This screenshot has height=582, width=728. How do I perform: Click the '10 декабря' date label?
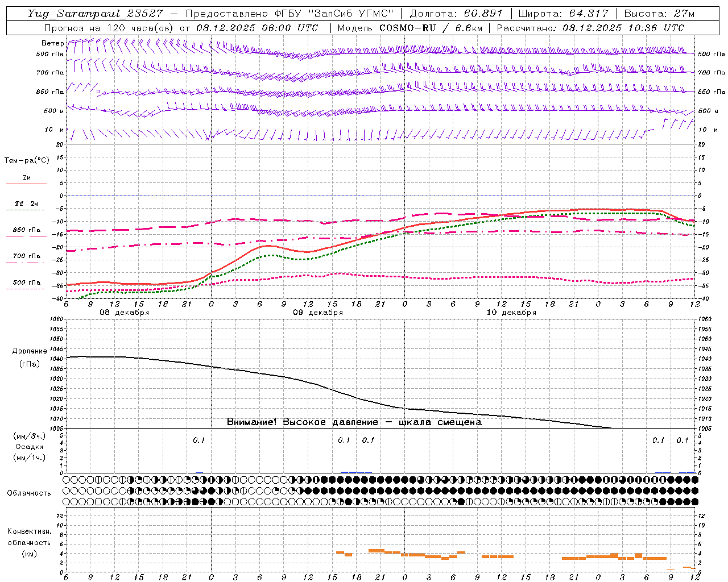point(511,313)
